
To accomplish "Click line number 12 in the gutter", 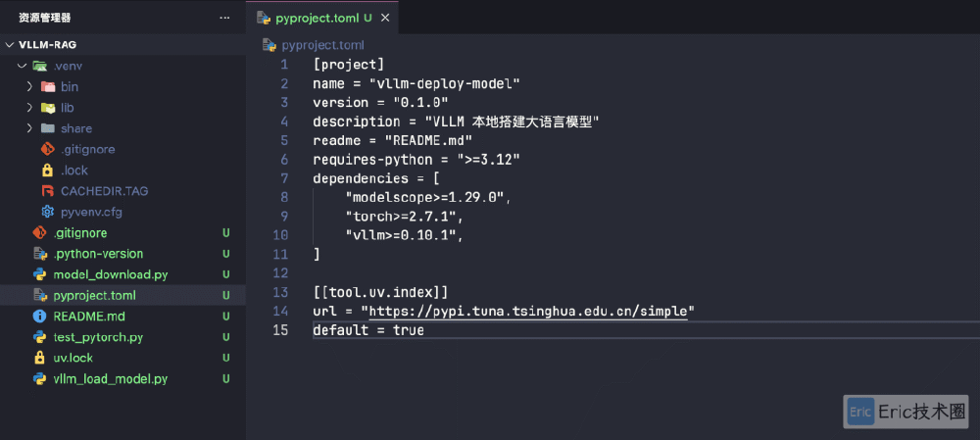I will coord(281,272).
